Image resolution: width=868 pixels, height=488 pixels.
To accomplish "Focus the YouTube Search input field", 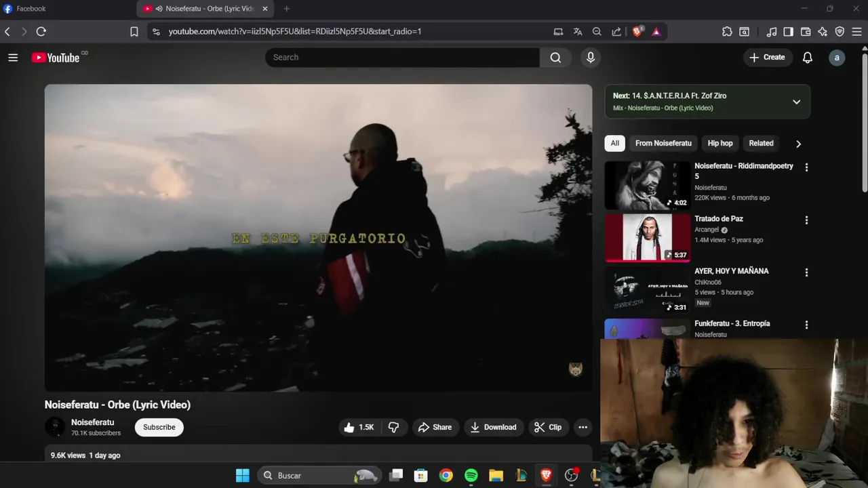I will [402, 58].
